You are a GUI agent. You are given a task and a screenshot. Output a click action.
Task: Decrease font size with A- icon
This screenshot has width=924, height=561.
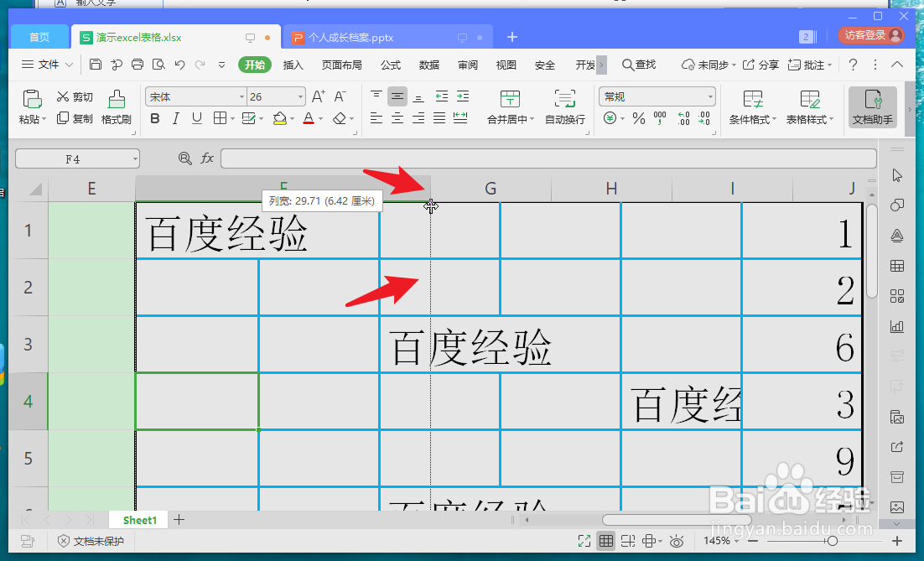(x=340, y=96)
